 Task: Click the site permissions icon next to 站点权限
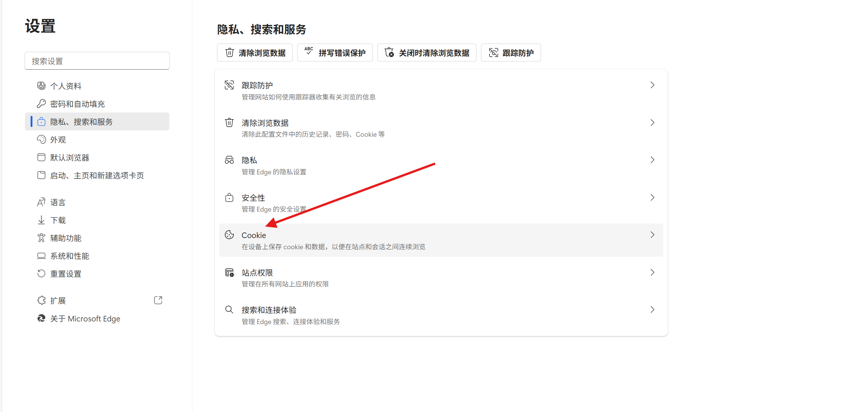pyautogui.click(x=229, y=273)
